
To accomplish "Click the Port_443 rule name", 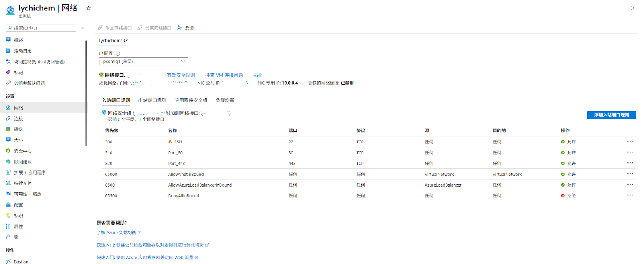I will point(176,164).
